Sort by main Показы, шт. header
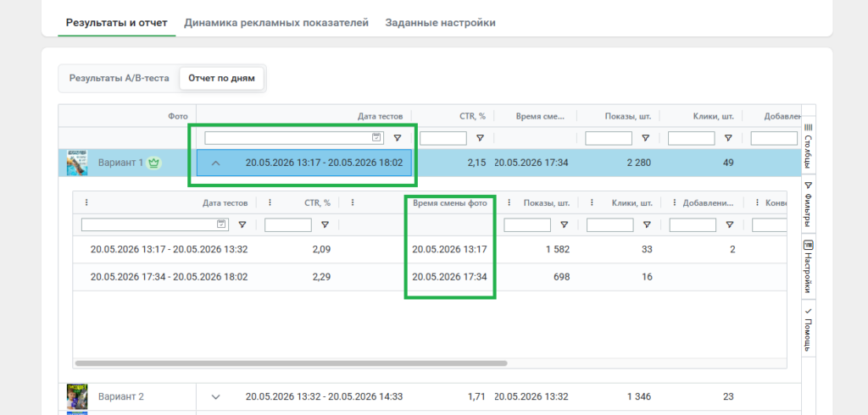Image resolution: width=868 pixels, height=415 pixels. click(628, 116)
